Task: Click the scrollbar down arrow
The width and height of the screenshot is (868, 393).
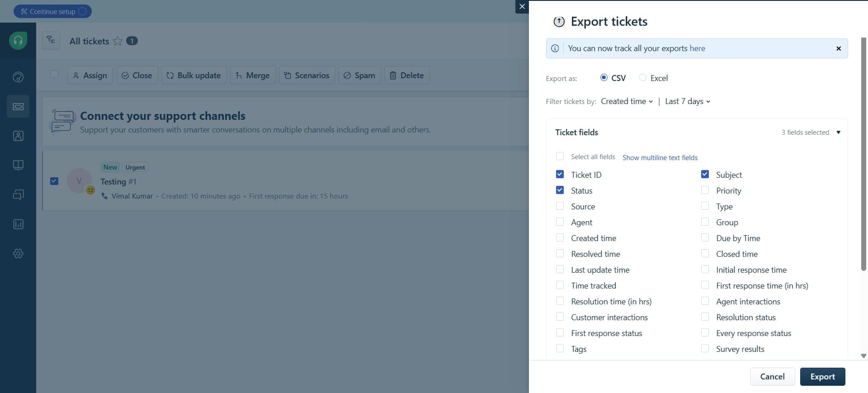Action: (x=863, y=356)
